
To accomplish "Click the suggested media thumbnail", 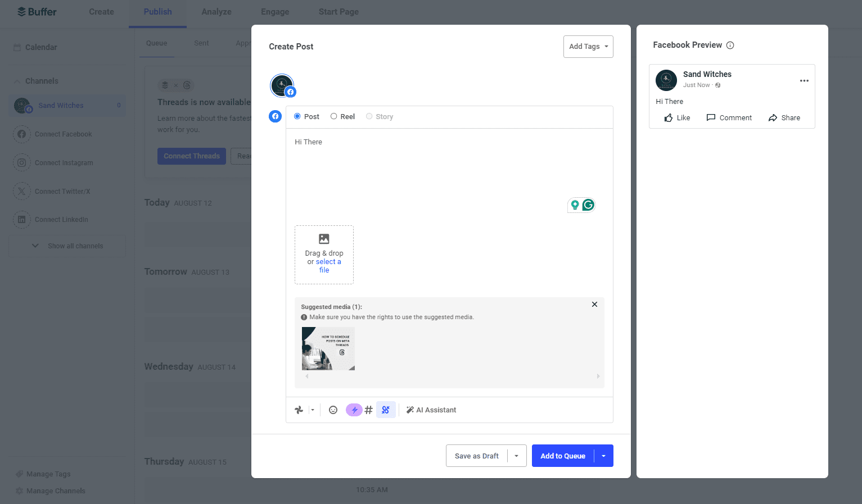I will click(x=328, y=348).
